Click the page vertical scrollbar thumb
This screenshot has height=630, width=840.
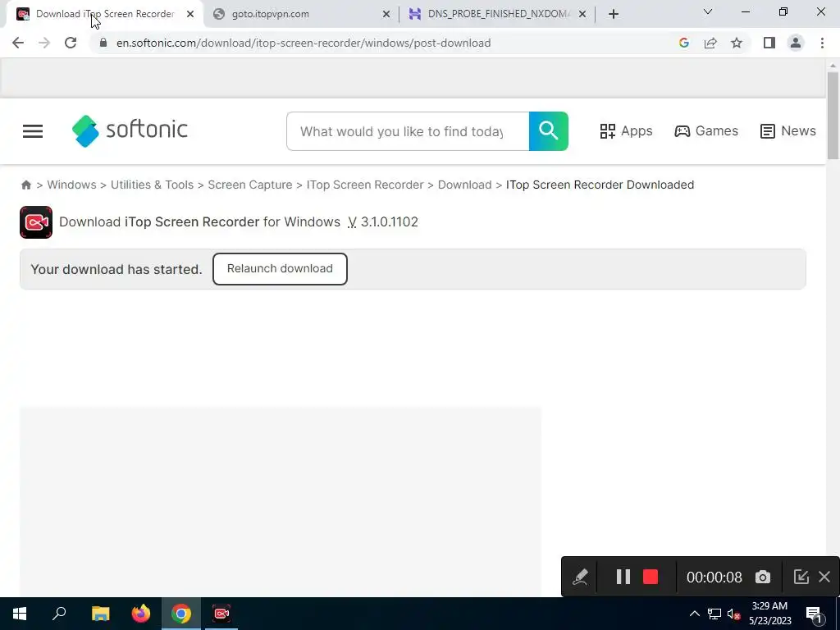[x=833, y=115]
